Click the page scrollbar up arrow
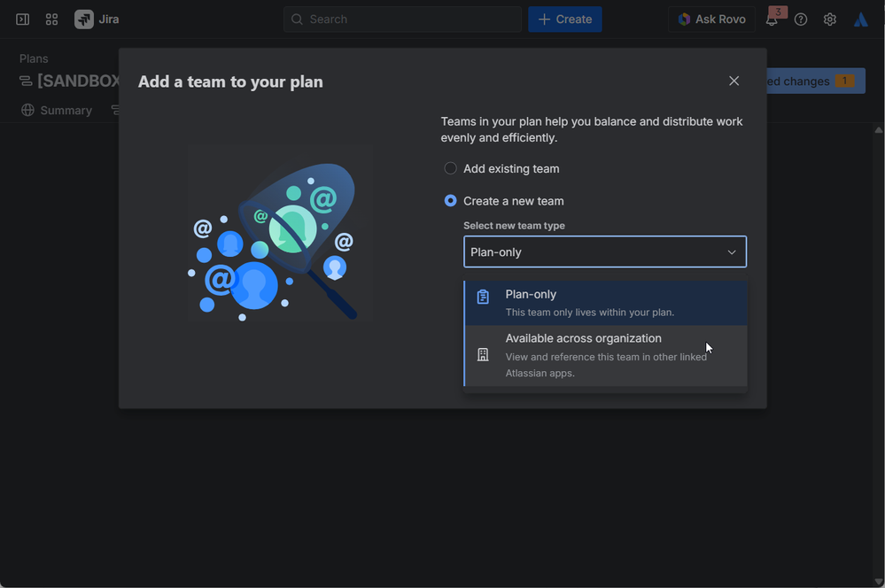Screen dimensions: 885x588 878,130
